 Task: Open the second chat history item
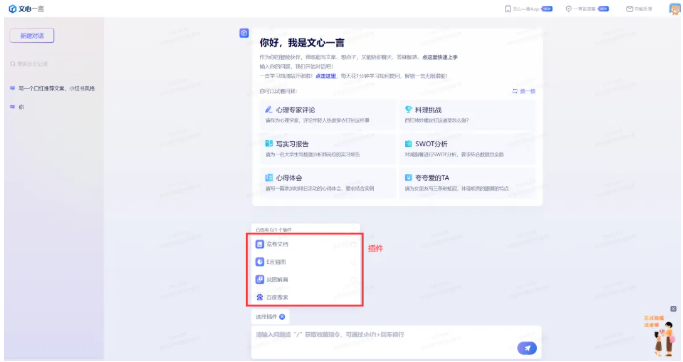point(17,107)
